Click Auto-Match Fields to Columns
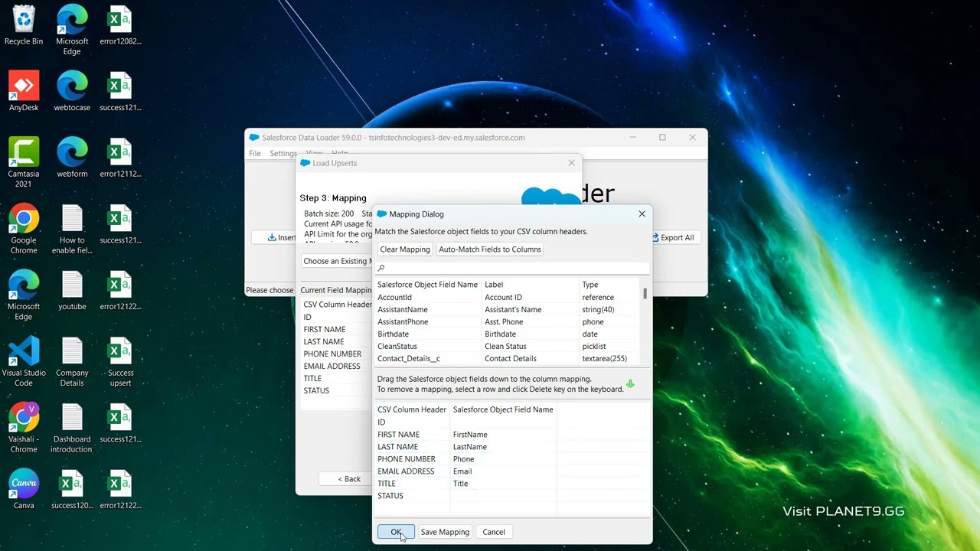This screenshot has height=551, width=980. point(490,249)
